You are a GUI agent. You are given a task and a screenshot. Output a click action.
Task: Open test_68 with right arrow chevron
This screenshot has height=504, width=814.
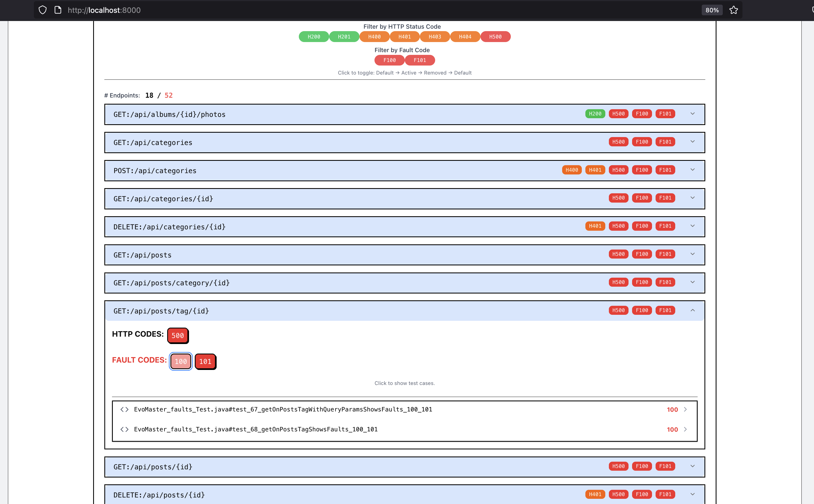tap(685, 429)
